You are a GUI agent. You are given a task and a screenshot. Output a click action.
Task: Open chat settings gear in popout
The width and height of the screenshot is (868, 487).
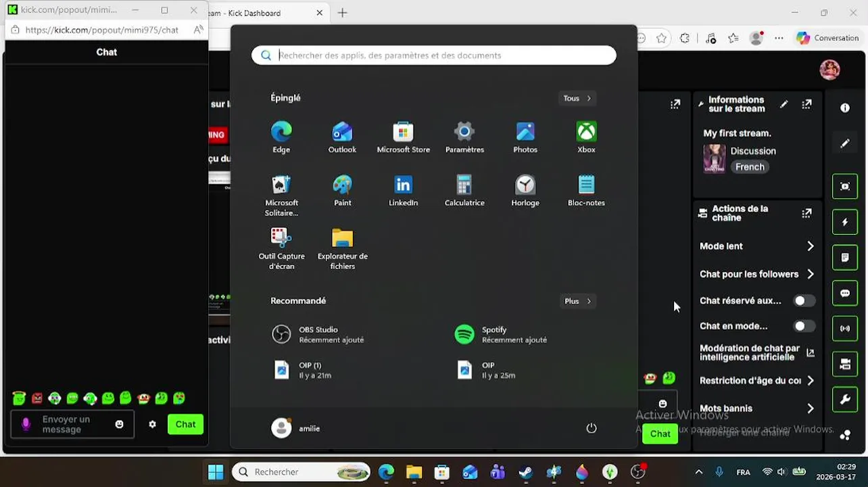click(x=152, y=424)
